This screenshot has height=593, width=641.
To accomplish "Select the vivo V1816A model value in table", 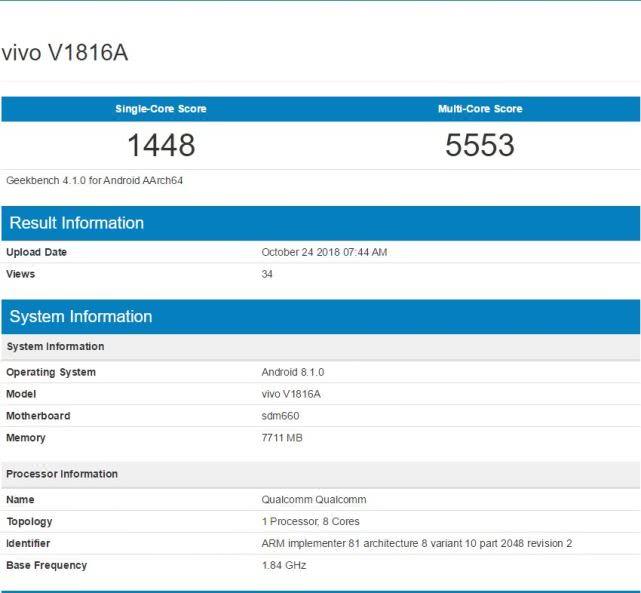I will [x=291, y=394].
